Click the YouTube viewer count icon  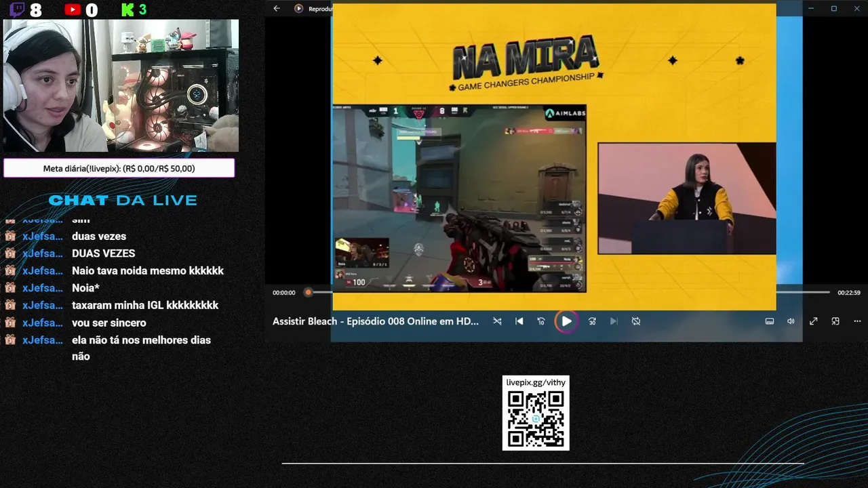coord(73,9)
